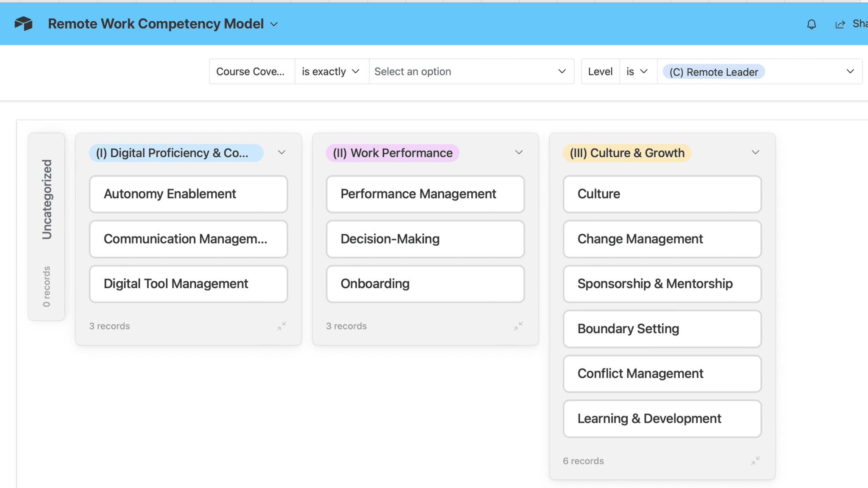Click the Course Cove... filter field
868x488 pixels.
(x=251, y=71)
